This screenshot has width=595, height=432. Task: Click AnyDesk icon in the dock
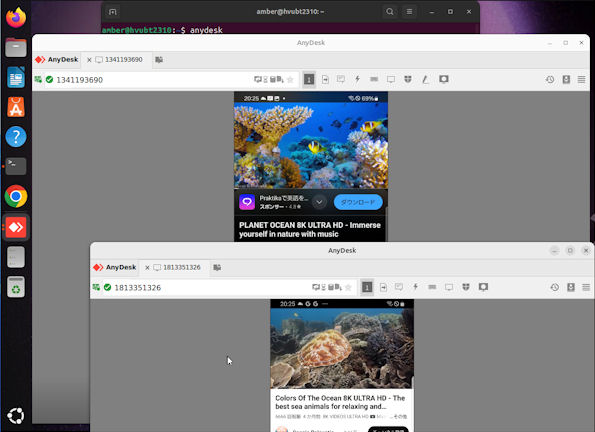(16, 227)
